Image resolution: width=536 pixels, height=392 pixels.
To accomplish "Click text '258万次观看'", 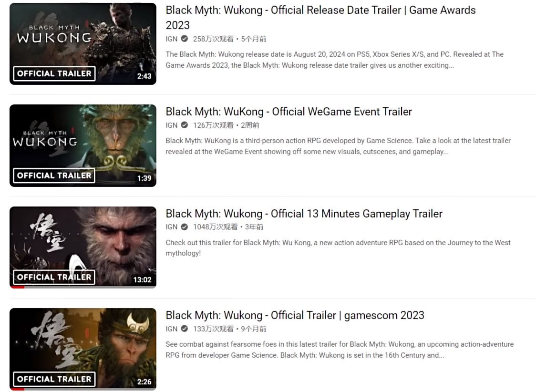I will coord(213,39).
